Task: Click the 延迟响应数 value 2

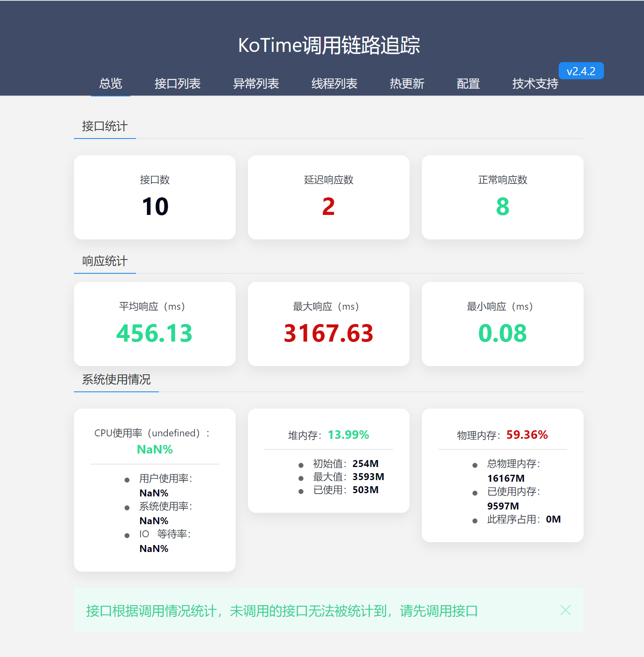Action: coord(328,206)
